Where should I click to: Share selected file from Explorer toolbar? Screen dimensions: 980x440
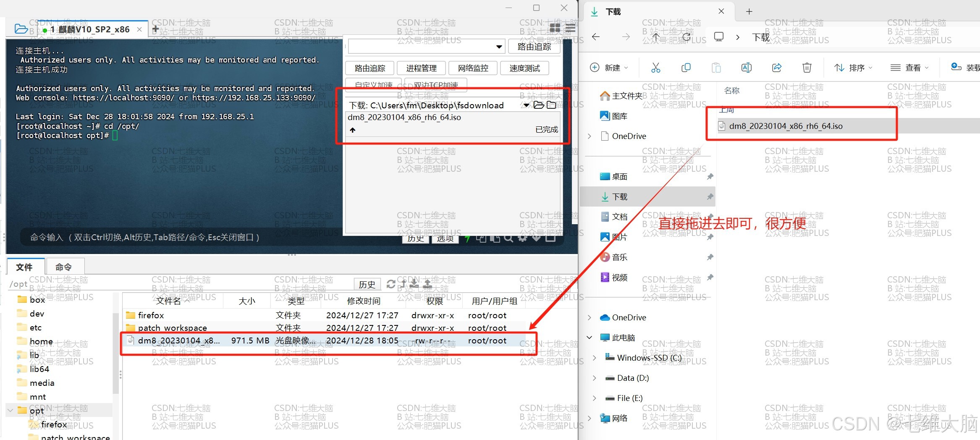coord(776,68)
